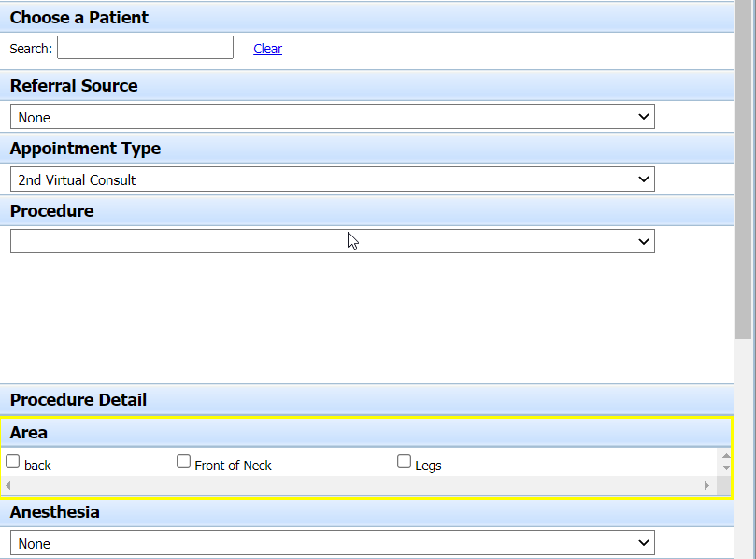This screenshot has width=756, height=559.
Task: Click the Area list scroll-down arrow
Action: point(726,466)
